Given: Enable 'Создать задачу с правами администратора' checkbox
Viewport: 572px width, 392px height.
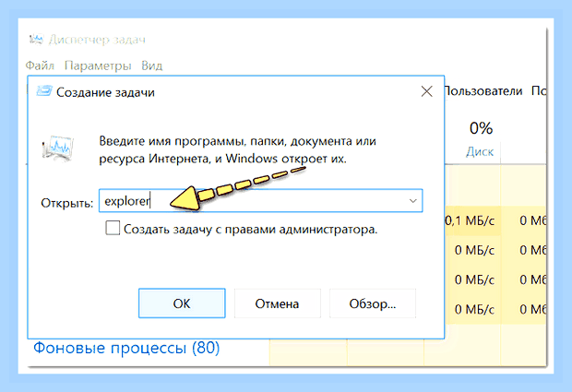Looking at the screenshot, I should point(113,228).
